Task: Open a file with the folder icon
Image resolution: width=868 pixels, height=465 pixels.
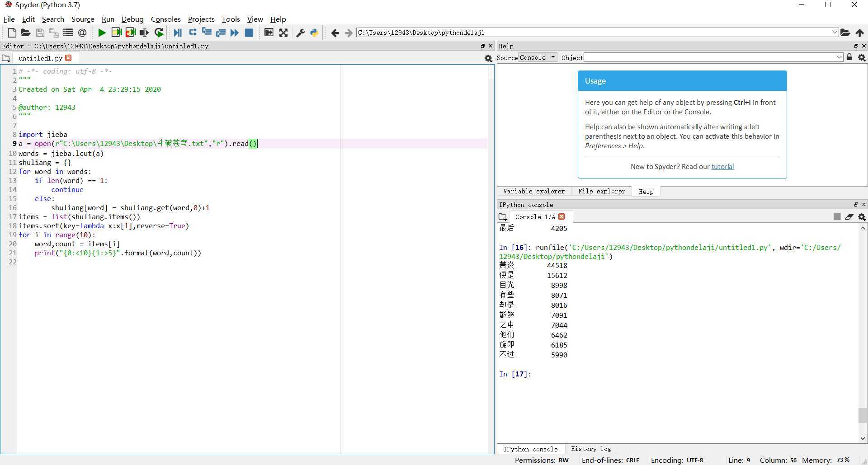Action: point(25,33)
